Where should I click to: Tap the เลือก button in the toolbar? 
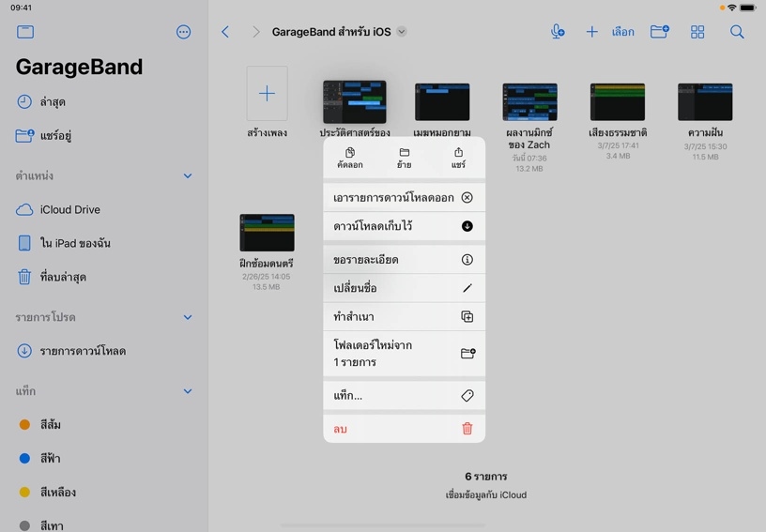[x=622, y=32]
